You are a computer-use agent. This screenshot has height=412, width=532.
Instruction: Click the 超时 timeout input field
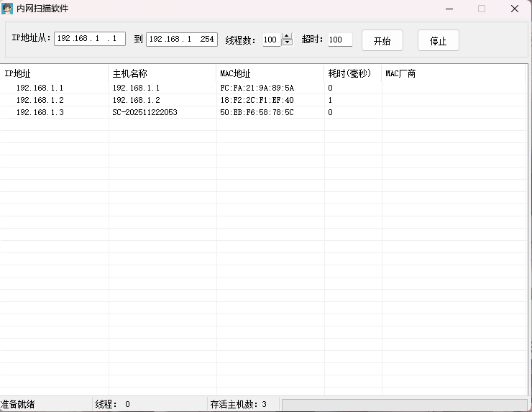[339, 40]
